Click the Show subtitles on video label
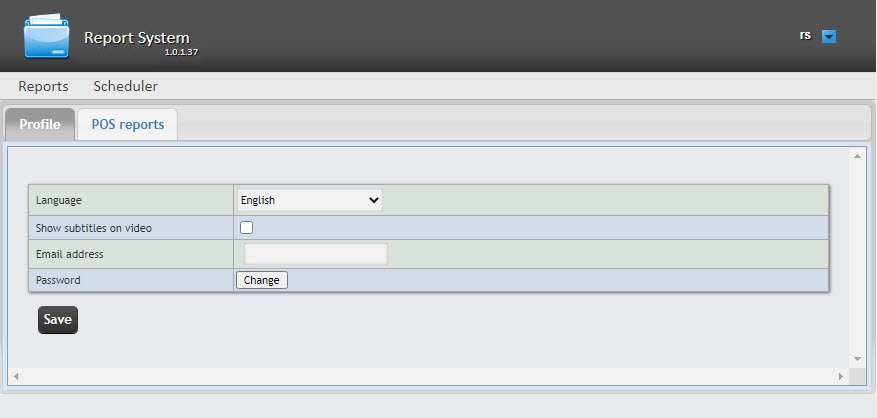The image size is (877, 418). (x=94, y=228)
